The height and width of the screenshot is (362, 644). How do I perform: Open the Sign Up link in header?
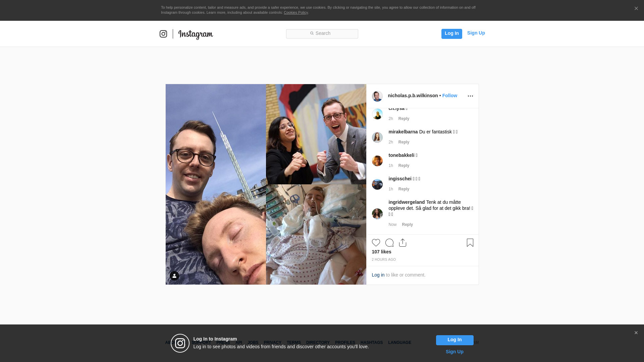click(x=476, y=33)
